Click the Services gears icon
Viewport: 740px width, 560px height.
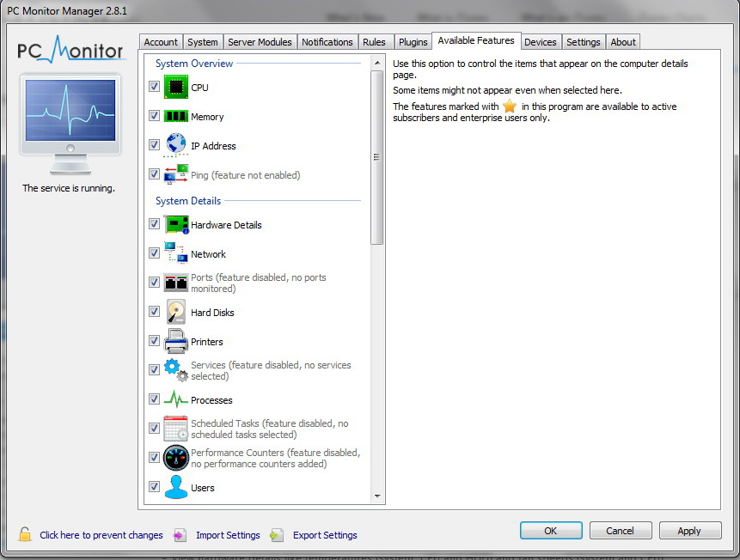tap(176, 370)
